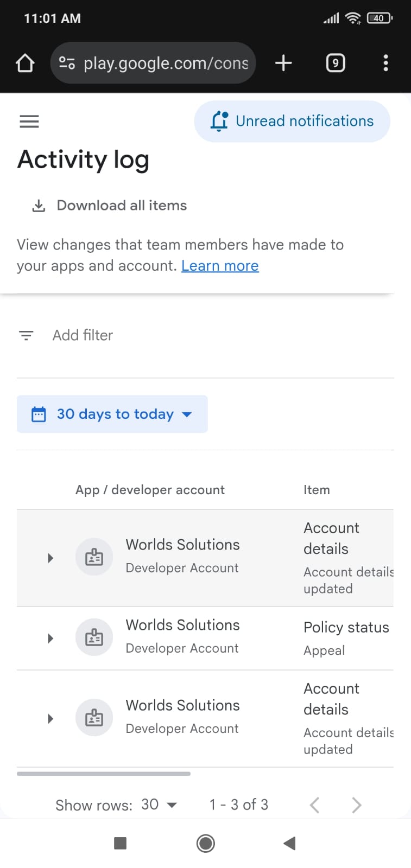Expand the Policy status Appeal row
This screenshot has width=411, height=868.
coord(50,638)
